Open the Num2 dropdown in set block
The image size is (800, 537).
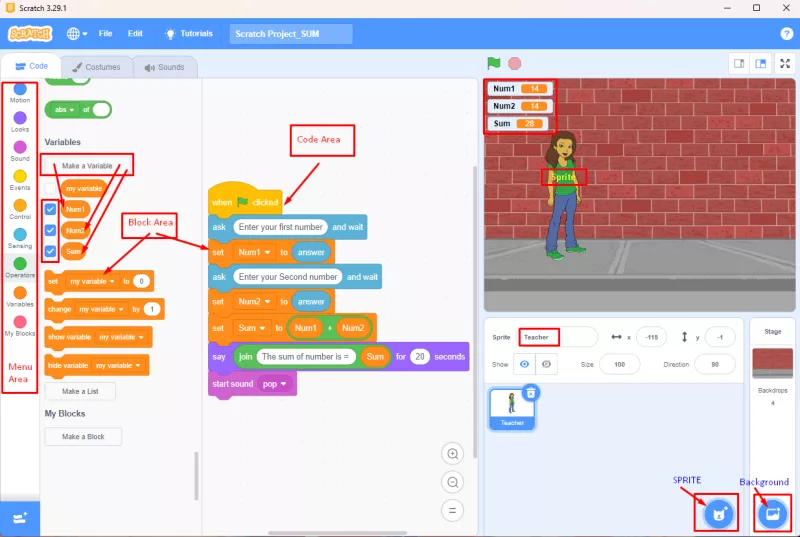(x=254, y=301)
